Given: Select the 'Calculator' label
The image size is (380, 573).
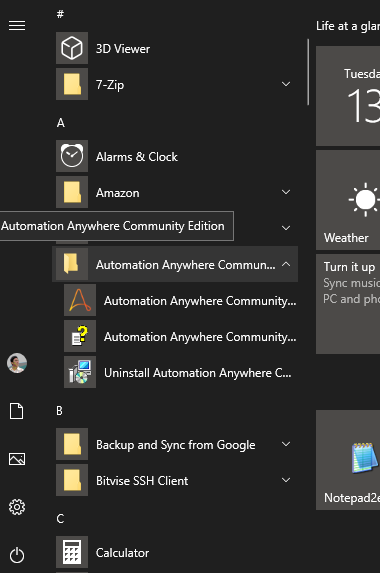Looking at the screenshot, I should [x=122, y=553].
